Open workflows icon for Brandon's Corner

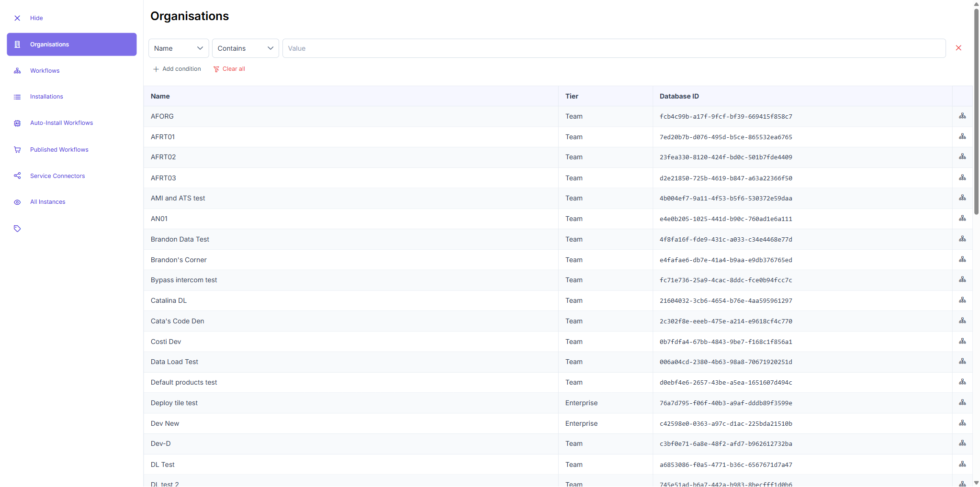[962, 260]
